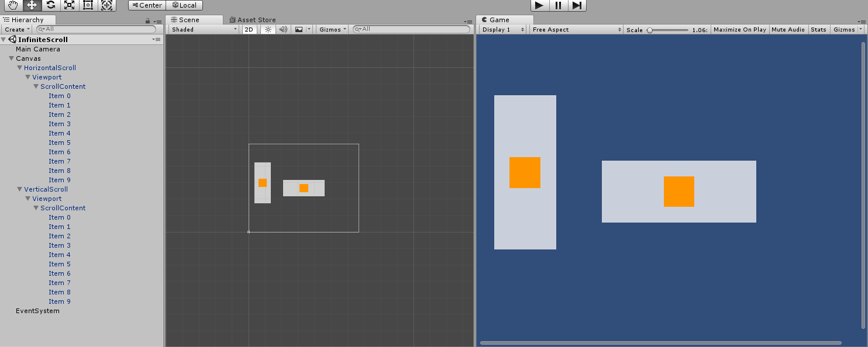The height and width of the screenshot is (347, 868).
Task: Collapse the VerticalScroll node arrow
Action: tap(19, 189)
